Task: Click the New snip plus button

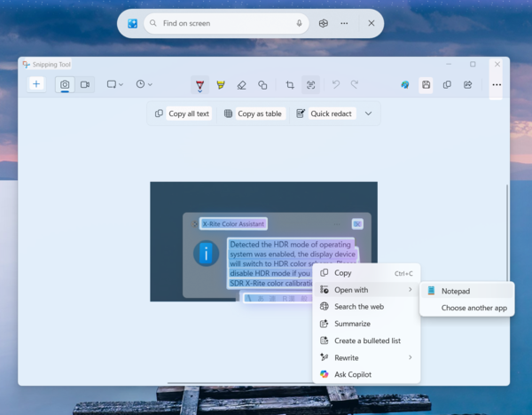Action: tap(36, 84)
